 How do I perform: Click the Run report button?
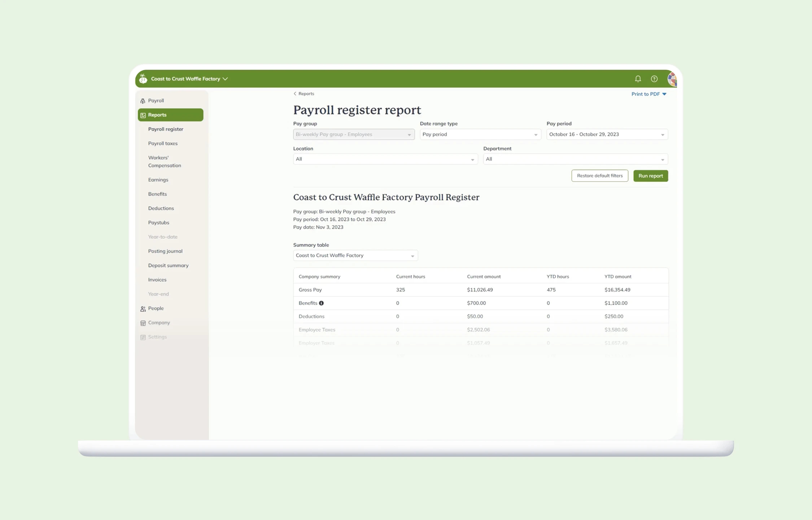click(x=650, y=176)
